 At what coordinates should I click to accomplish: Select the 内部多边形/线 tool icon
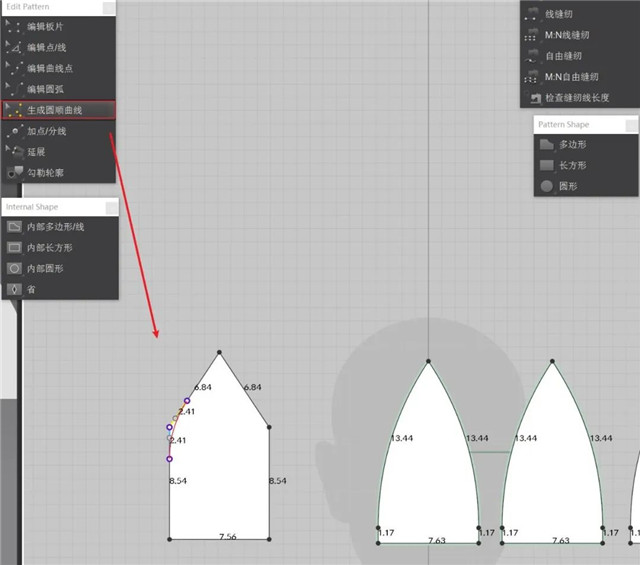pyautogui.click(x=15, y=227)
